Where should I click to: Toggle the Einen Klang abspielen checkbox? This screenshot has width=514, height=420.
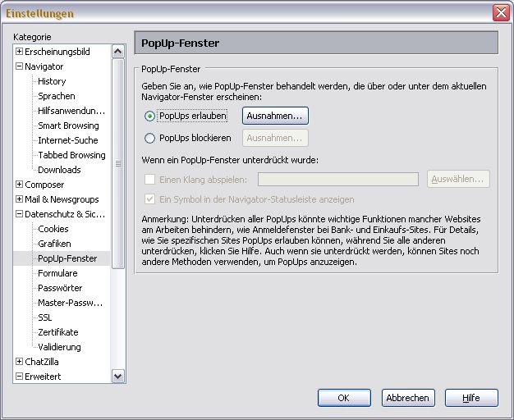pos(149,179)
